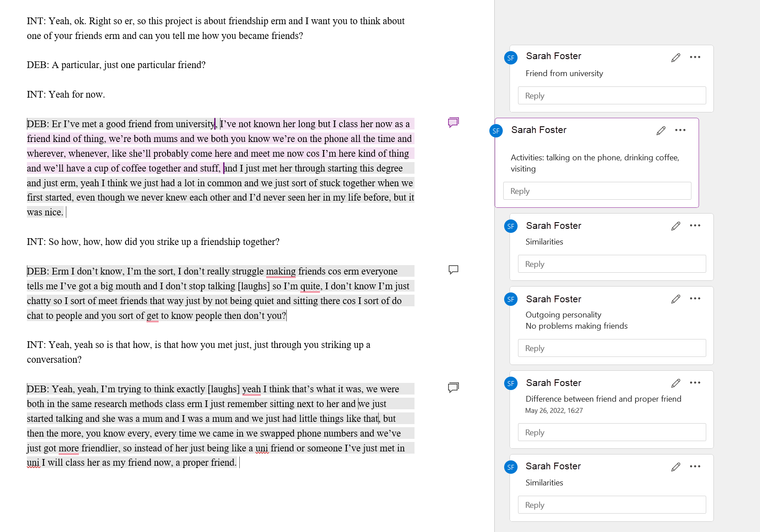Screen dimensions: 760x532
Task: Click SF avatar on 'Friend from university' comment
Action: click(511, 58)
